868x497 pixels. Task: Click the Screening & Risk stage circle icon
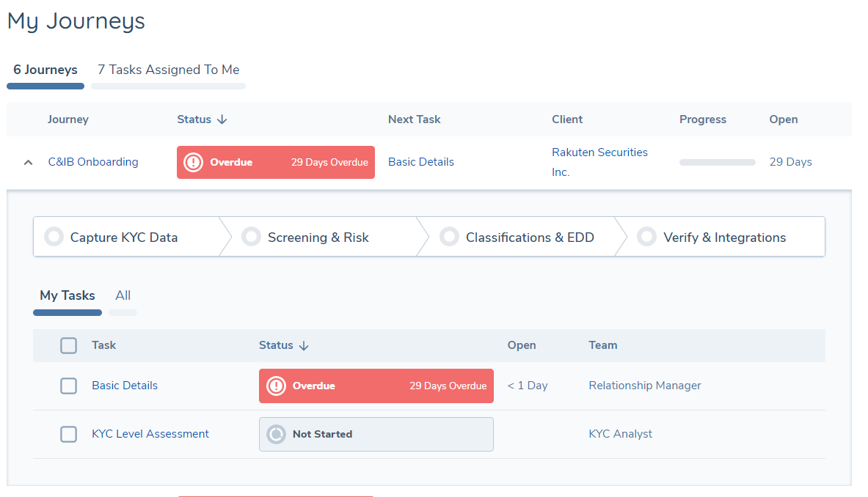[x=251, y=237]
